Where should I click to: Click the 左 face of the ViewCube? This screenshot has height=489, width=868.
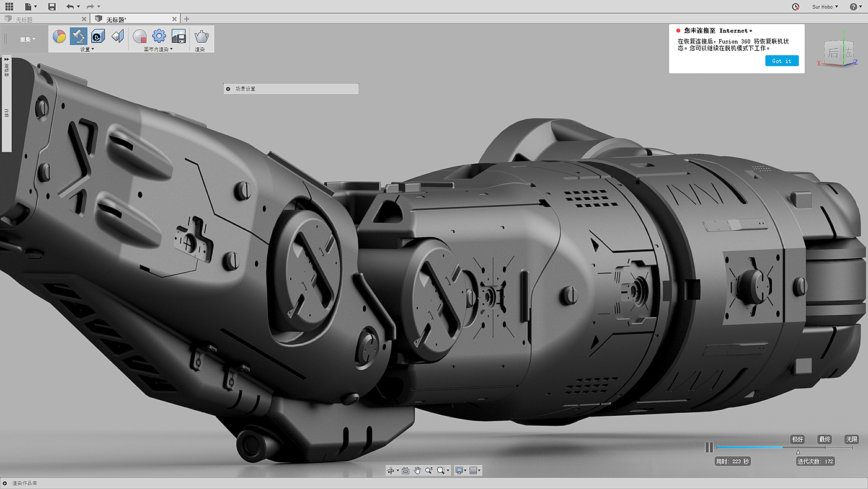[848, 53]
